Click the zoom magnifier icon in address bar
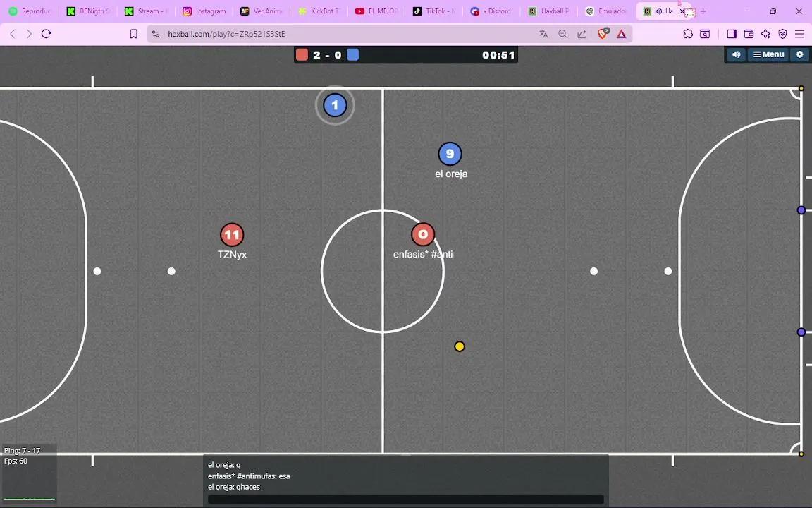The height and width of the screenshot is (508, 812). point(562,34)
